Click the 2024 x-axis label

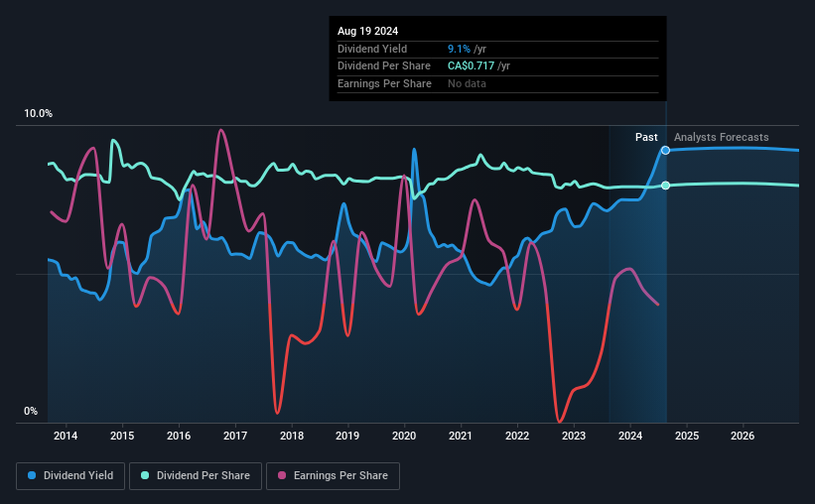pos(630,436)
